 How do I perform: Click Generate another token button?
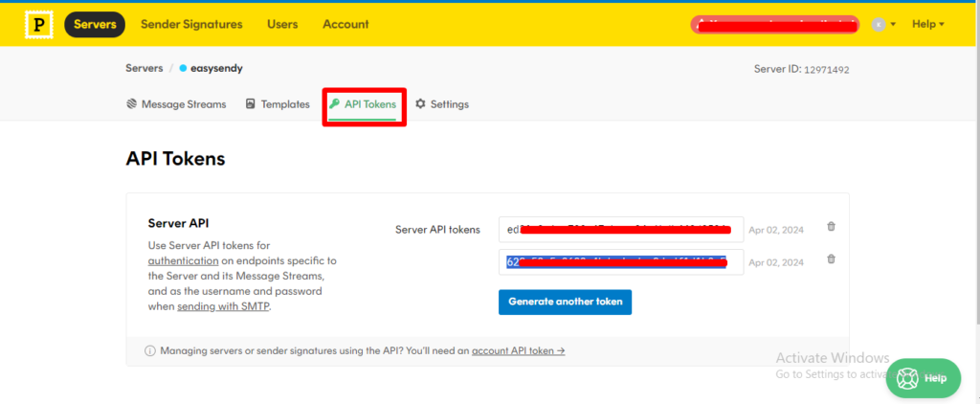[565, 302]
